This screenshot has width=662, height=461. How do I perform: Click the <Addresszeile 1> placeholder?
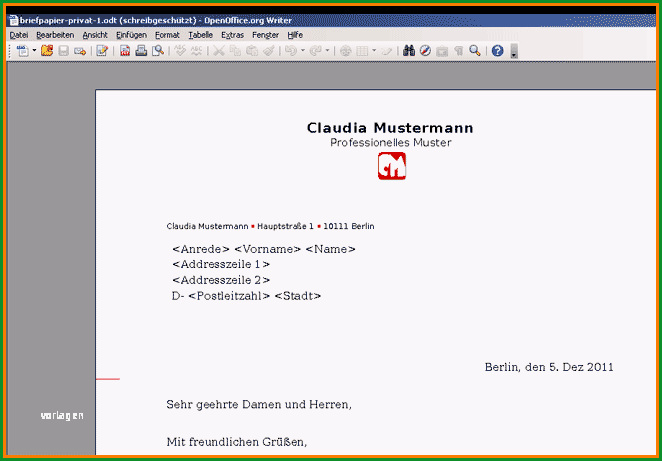[x=221, y=265]
